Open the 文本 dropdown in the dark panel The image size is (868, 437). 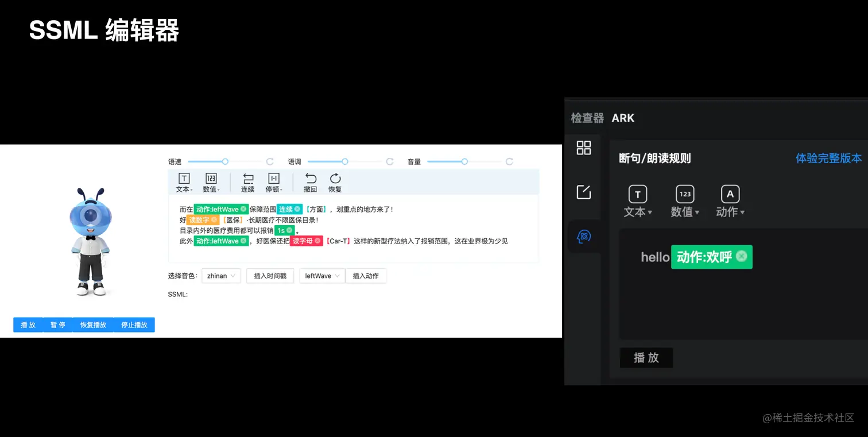pos(638,201)
